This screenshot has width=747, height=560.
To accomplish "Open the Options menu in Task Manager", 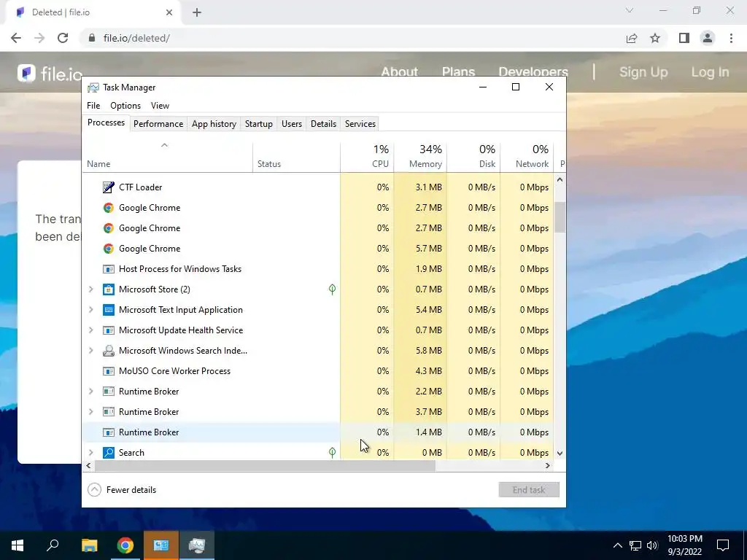I will [125, 106].
